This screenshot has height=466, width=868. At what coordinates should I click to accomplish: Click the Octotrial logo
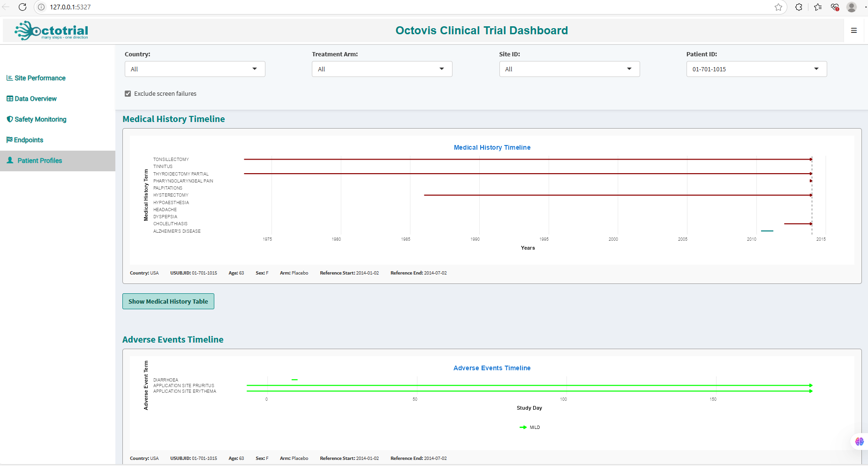(52, 31)
